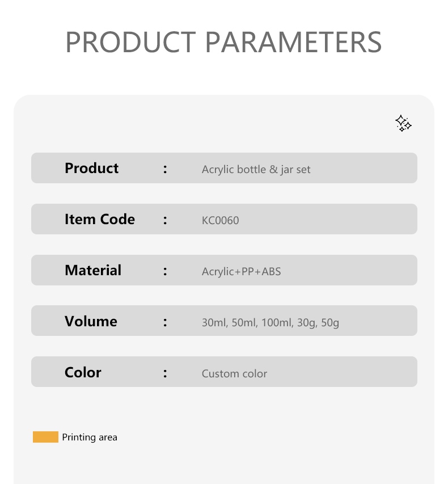Select the Printing area label
Screen dimensions: 448x484
coord(90,437)
